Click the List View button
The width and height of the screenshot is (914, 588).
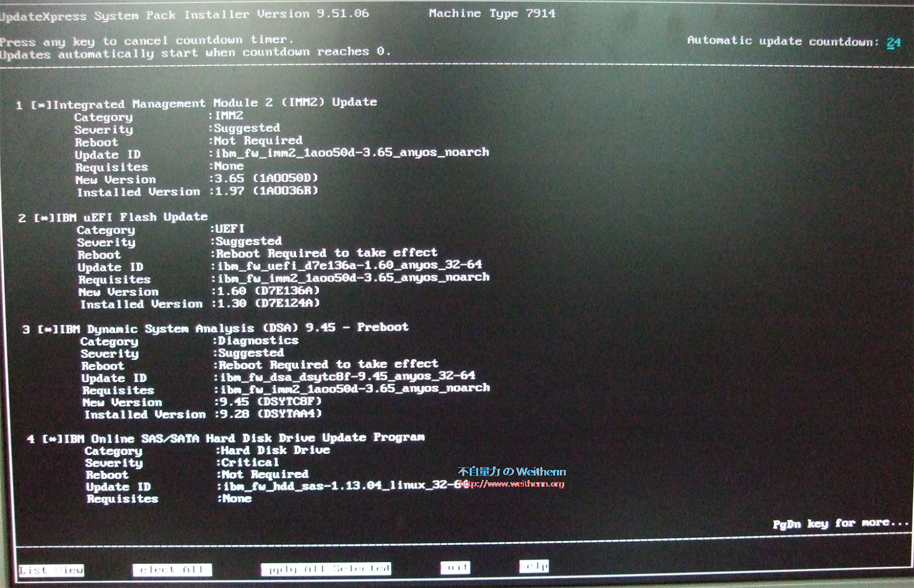pyautogui.click(x=51, y=570)
